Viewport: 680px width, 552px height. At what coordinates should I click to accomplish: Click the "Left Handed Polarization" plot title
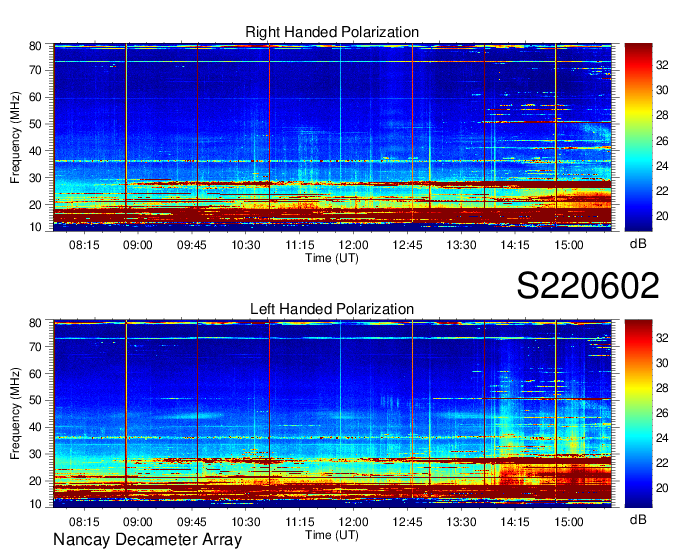pos(332,309)
